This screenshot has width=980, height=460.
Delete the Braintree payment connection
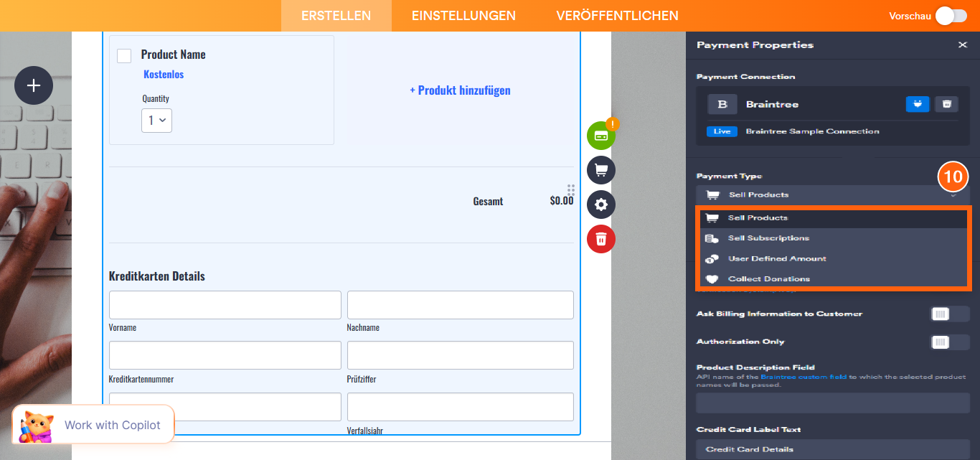tap(946, 104)
